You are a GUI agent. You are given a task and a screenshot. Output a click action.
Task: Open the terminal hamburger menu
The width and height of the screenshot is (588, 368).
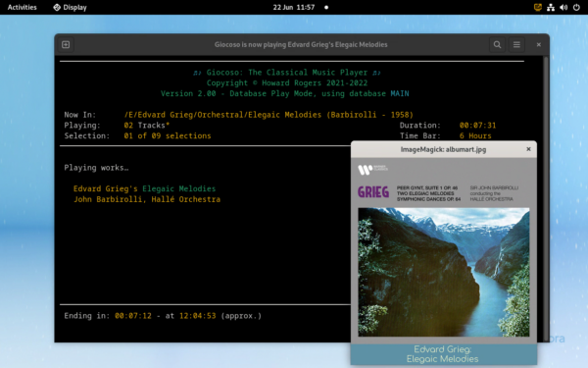pos(516,45)
